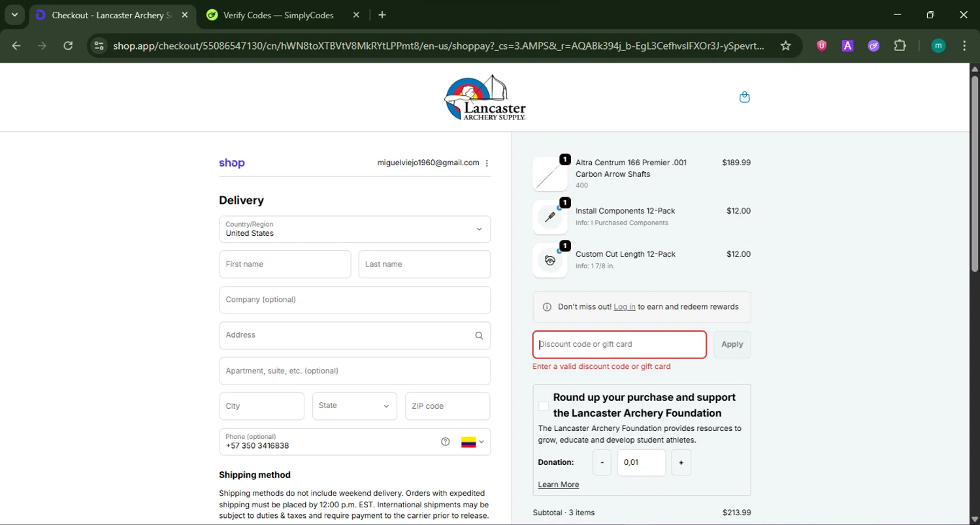Click the phone field help question icon
980x525 pixels.
pos(446,441)
